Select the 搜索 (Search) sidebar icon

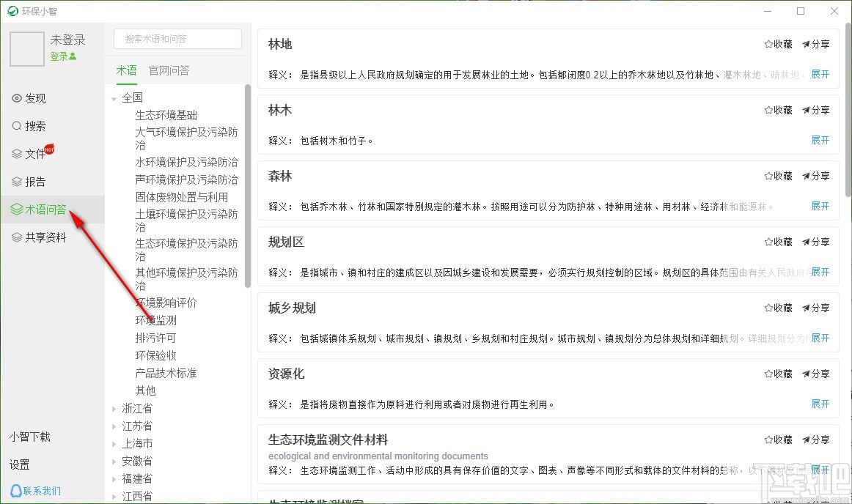[x=30, y=125]
